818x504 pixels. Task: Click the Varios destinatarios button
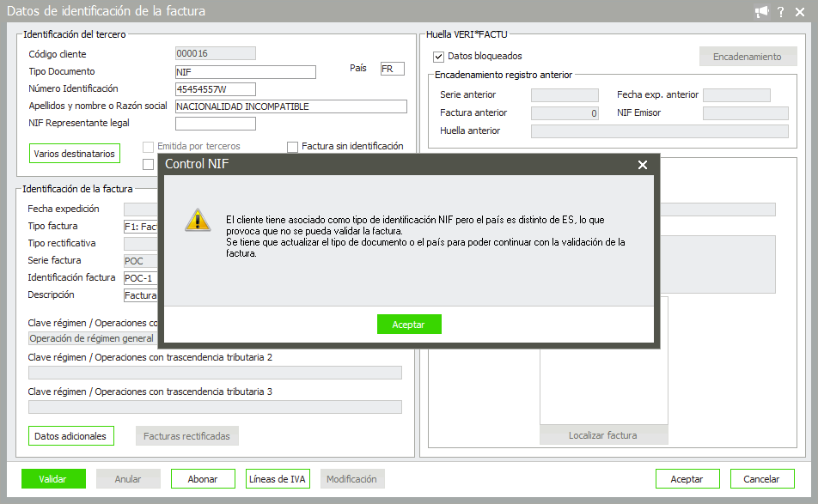click(x=74, y=154)
